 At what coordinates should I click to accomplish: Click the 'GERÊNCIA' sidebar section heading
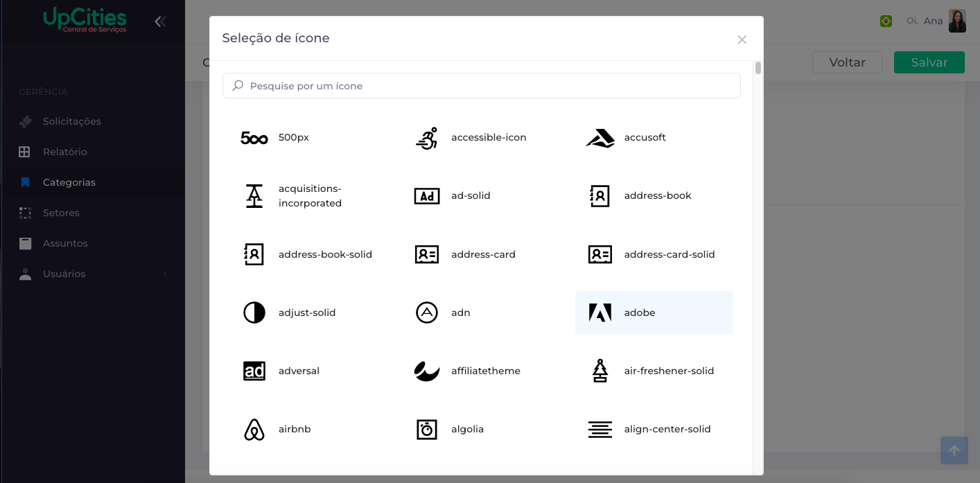43,91
